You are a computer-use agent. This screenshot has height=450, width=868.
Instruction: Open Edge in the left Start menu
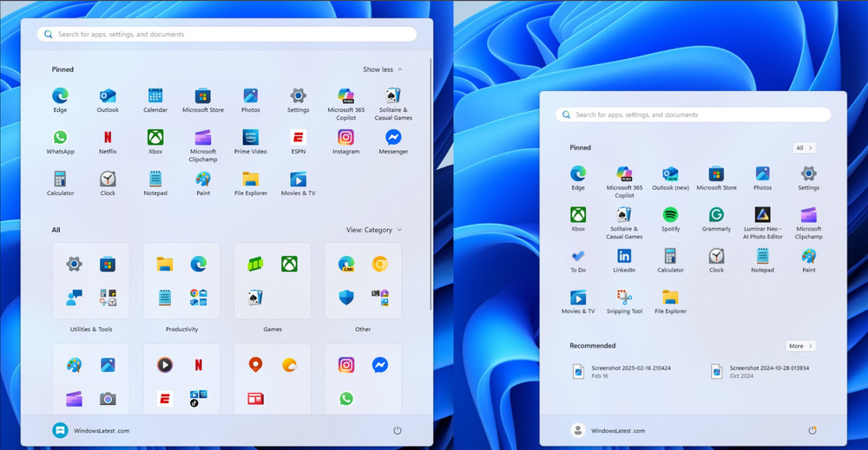click(61, 100)
